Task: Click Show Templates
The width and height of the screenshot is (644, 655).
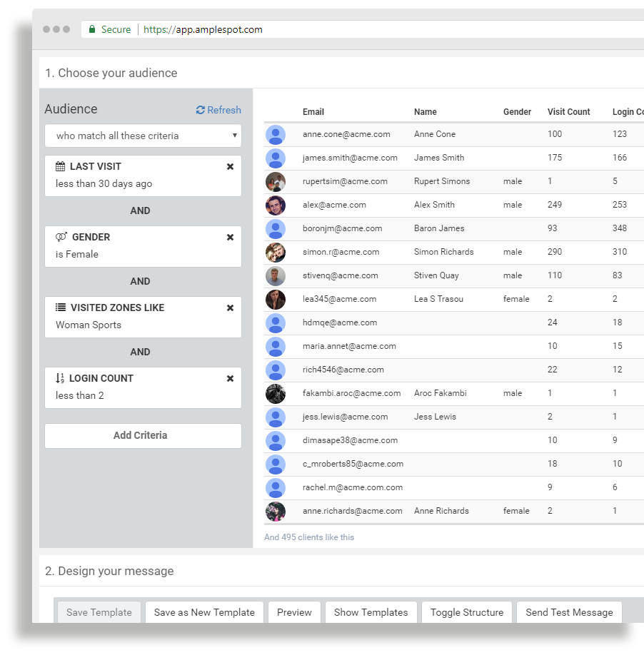Action: pyautogui.click(x=371, y=612)
